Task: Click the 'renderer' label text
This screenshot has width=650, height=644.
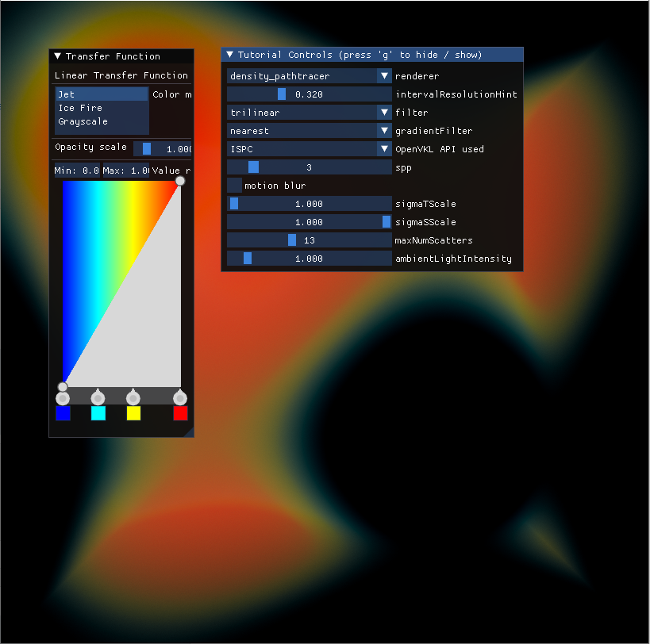Action: (x=417, y=76)
